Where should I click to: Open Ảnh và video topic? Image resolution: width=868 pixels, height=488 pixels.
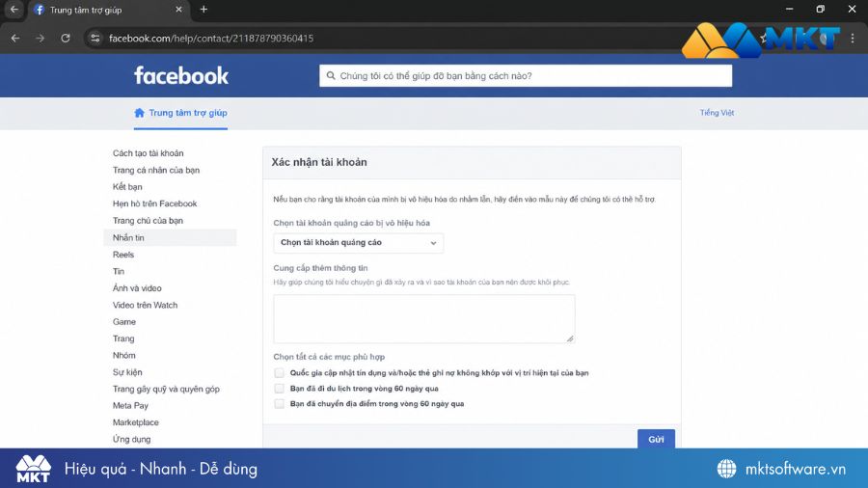[137, 288]
